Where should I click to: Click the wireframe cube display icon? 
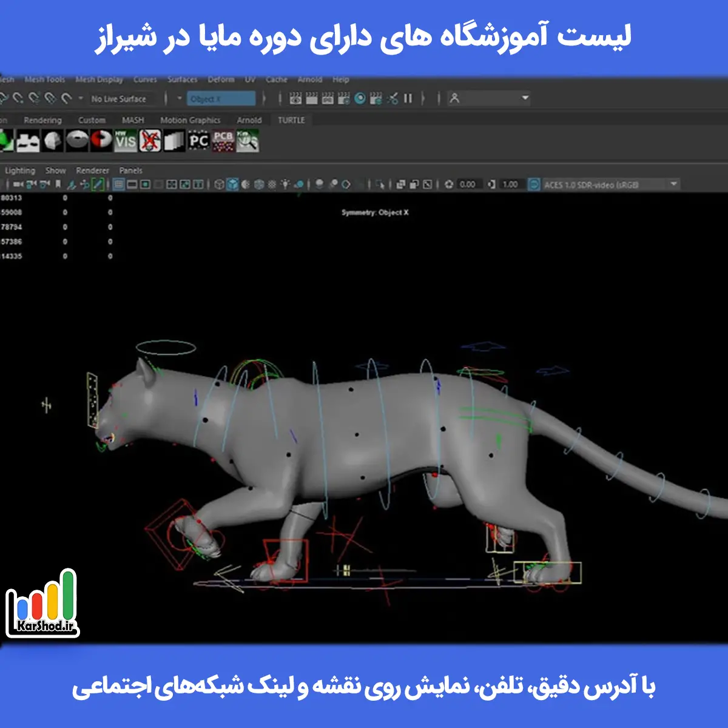[x=220, y=184]
